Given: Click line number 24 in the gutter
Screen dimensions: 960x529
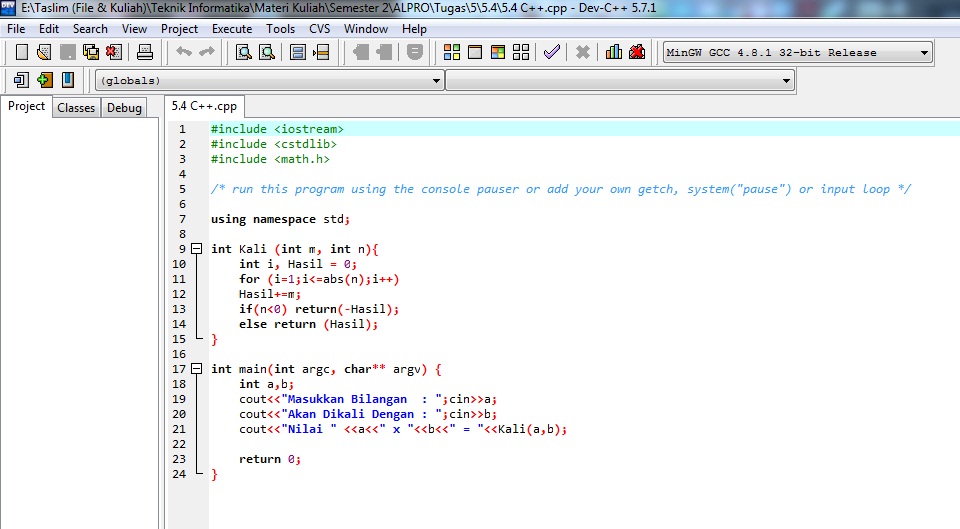Looking at the screenshot, I should pyautogui.click(x=179, y=474).
